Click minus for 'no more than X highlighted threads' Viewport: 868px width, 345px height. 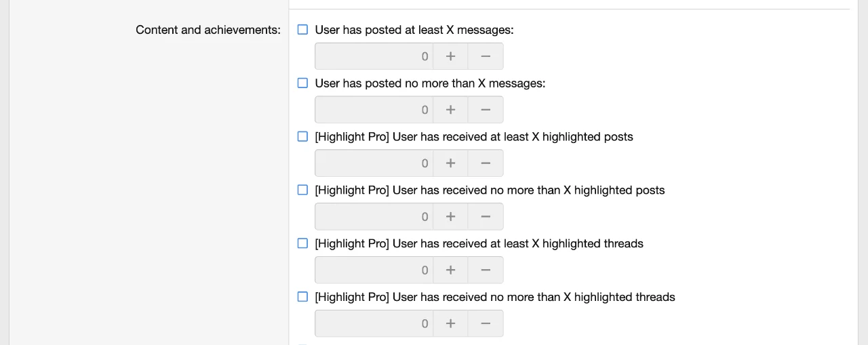coord(486,323)
